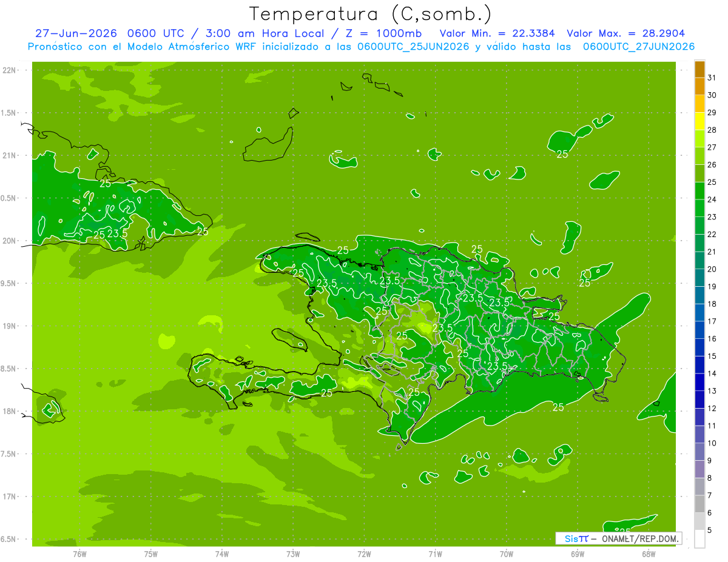728x562 pixels.
Task: Click the legend value '20'
Action: pyautogui.click(x=712, y=269)
